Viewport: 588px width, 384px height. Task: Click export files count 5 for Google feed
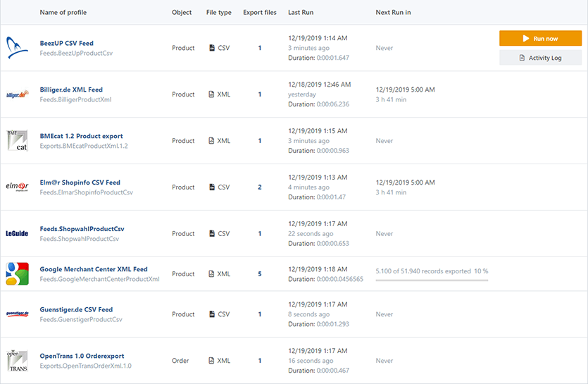click(260, 274)
